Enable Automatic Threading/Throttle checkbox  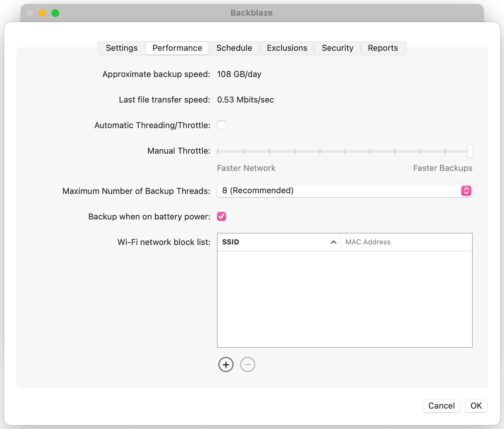point(221,125)
